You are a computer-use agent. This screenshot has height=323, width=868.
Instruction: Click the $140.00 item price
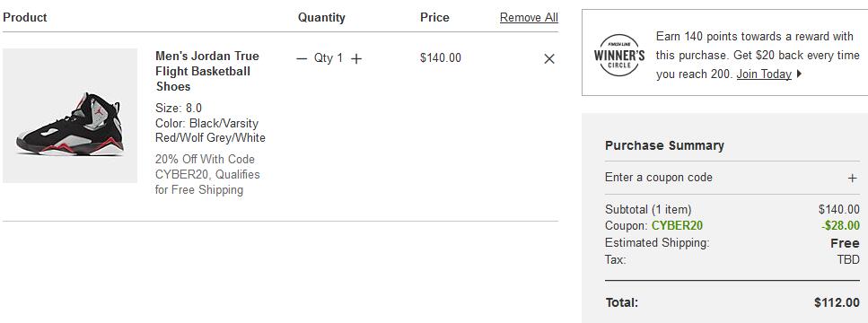pyautogui.click(x=441, y=58)
